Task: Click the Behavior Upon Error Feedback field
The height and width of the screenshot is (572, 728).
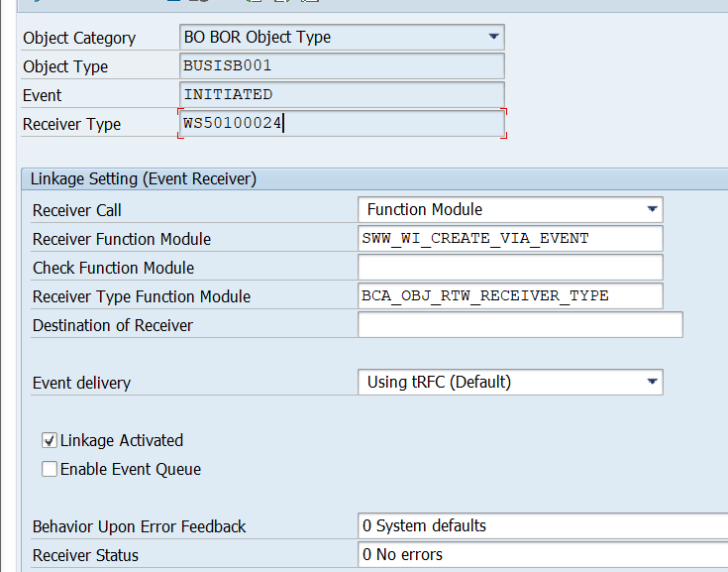Action: 542,526
